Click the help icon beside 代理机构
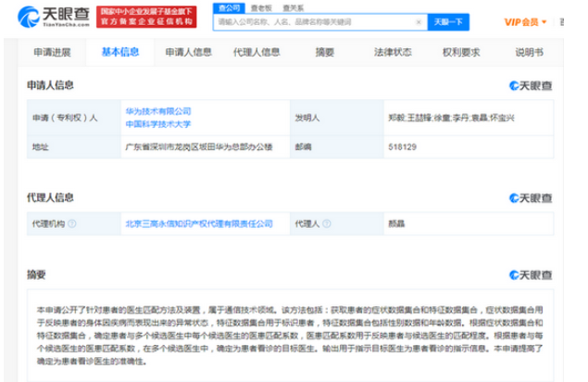 tap(71, 223)
